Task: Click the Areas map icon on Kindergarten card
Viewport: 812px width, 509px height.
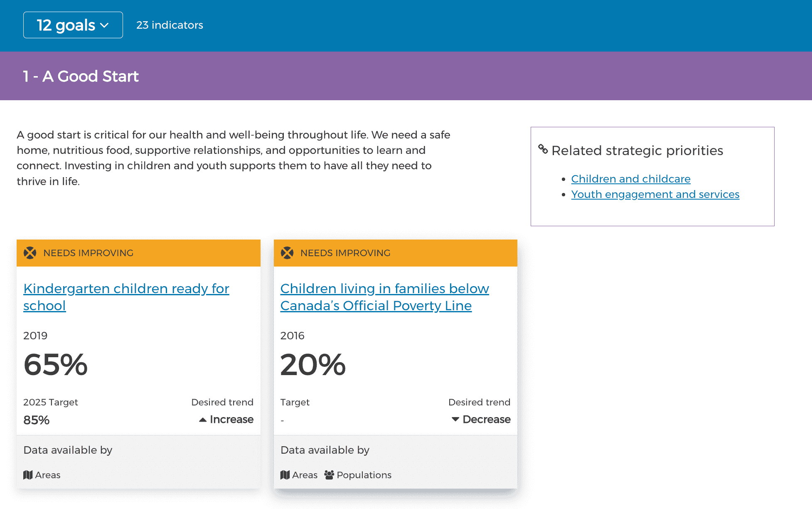Action: pos(28,475)
